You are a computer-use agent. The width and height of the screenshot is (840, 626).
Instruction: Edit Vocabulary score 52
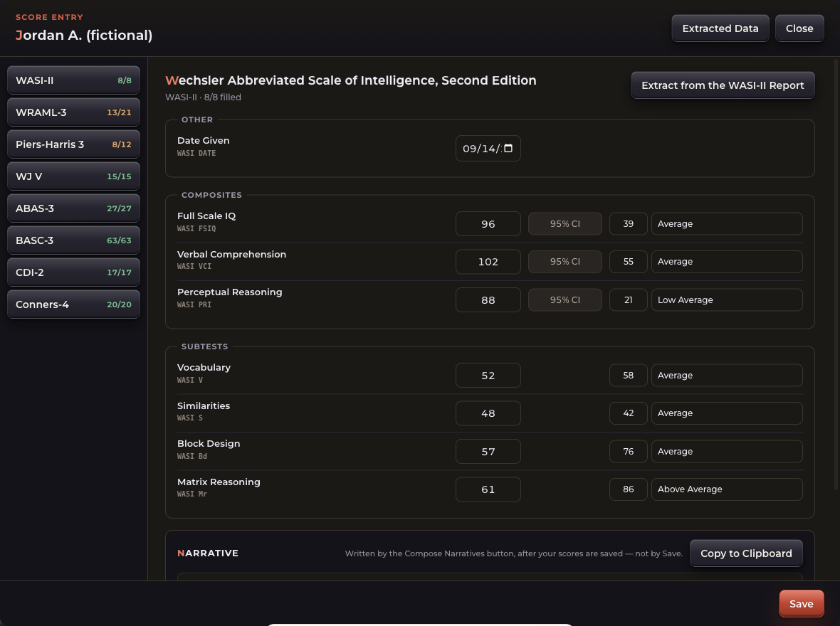click(488, 376)
